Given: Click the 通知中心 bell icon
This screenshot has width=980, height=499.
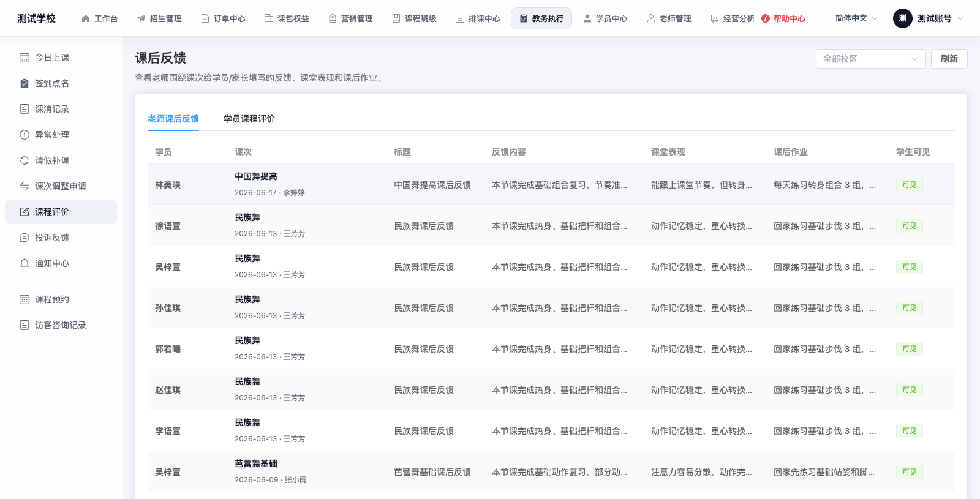Looking at the screenshot, I should pyautogui.click(x=24, y=263).
